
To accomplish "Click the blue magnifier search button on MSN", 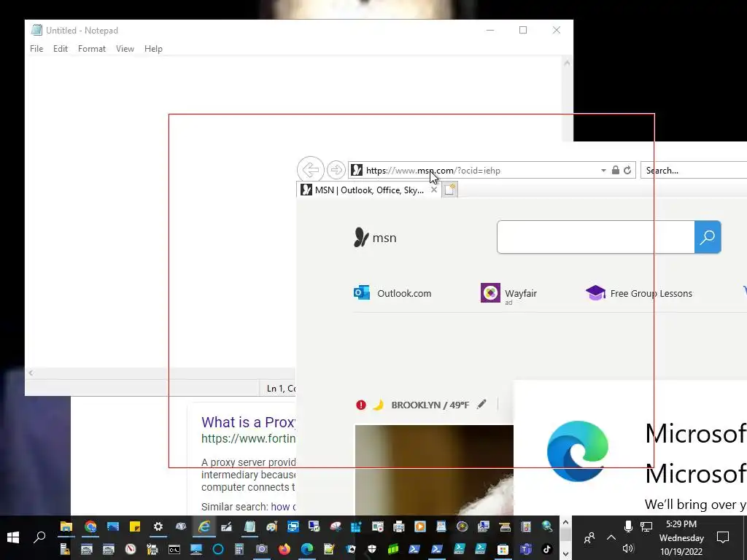I will tap(708, 237).
